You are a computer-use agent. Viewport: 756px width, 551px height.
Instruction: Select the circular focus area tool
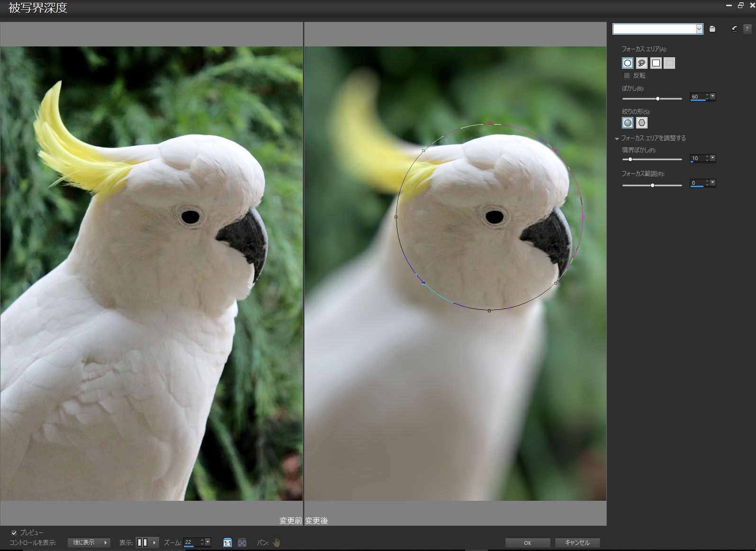[x=627, y=63]
